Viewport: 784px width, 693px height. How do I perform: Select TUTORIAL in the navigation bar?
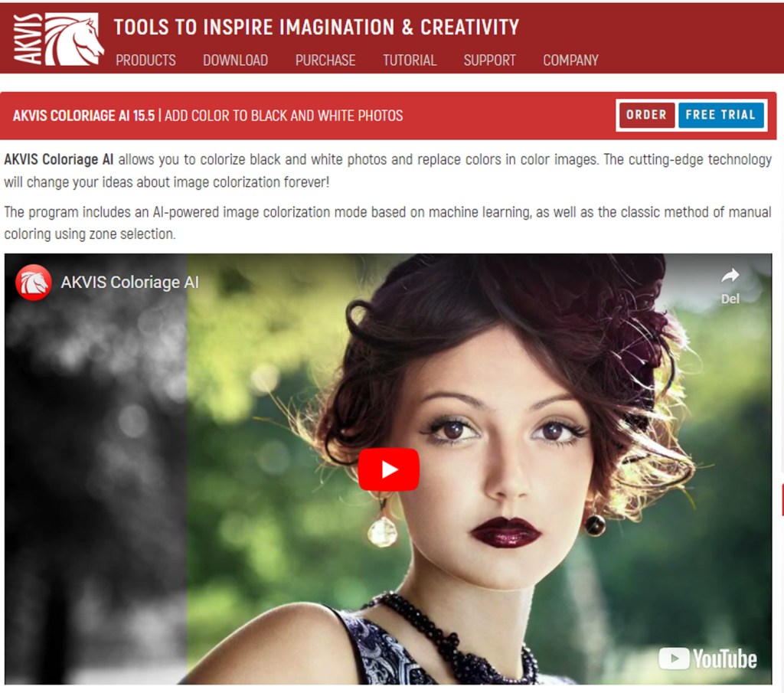pos(410,60)
